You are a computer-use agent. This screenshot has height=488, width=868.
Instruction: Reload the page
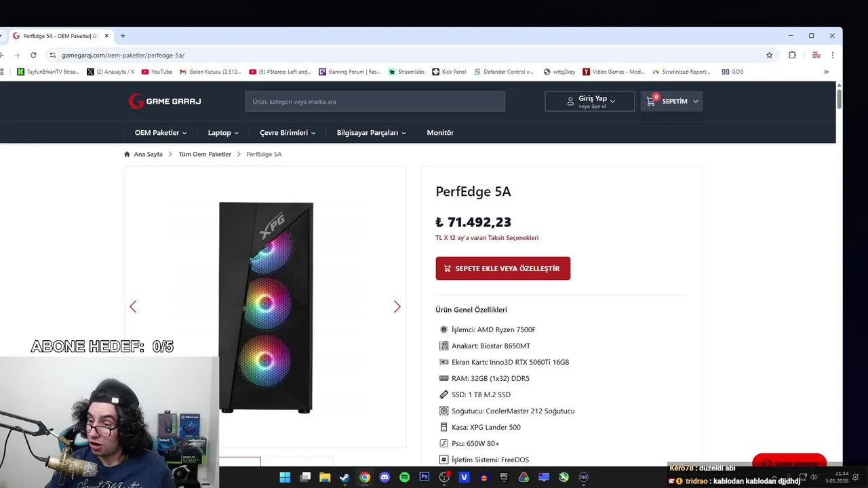tap(33, 55)
